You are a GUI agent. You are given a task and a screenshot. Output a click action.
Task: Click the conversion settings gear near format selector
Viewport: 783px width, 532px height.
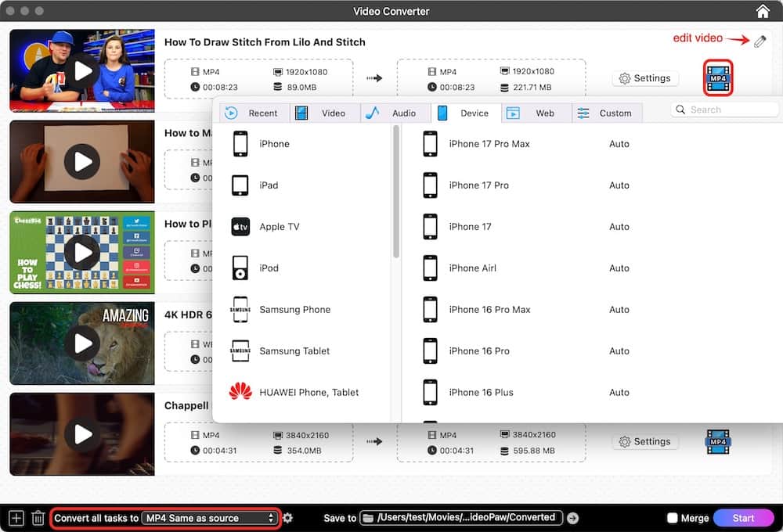click(287, 517)
